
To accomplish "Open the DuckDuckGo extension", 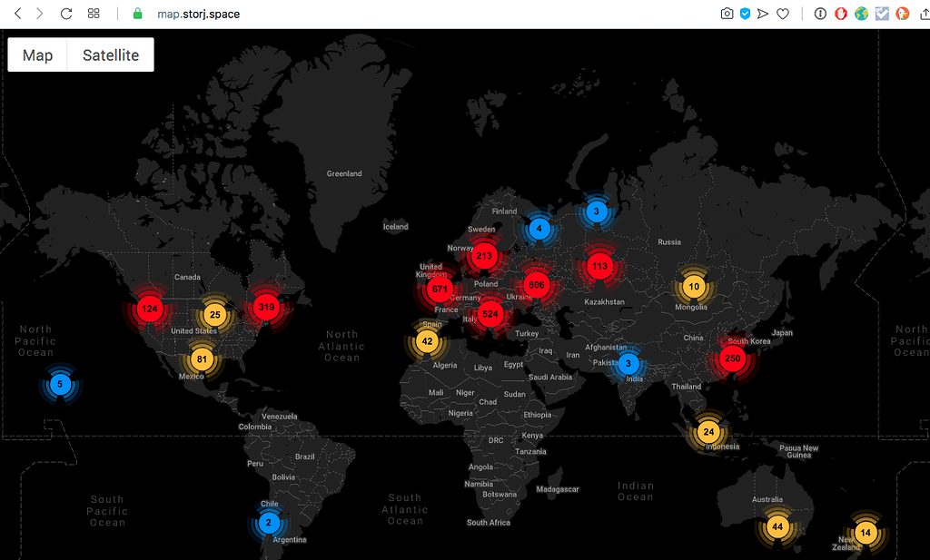I will 900,13.
